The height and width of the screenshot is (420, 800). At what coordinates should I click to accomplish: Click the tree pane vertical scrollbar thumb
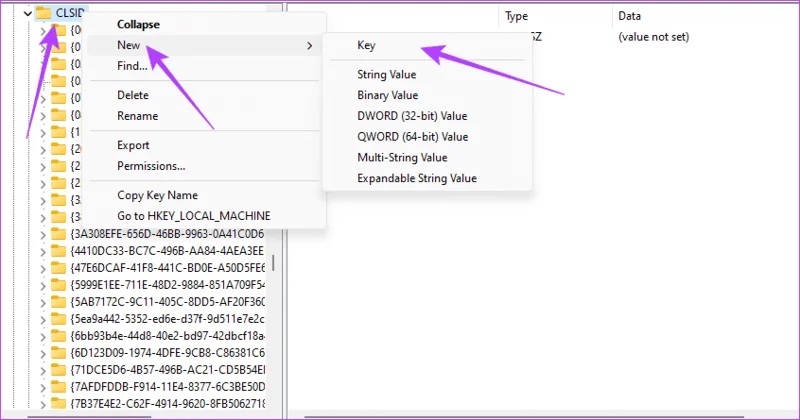273,263
